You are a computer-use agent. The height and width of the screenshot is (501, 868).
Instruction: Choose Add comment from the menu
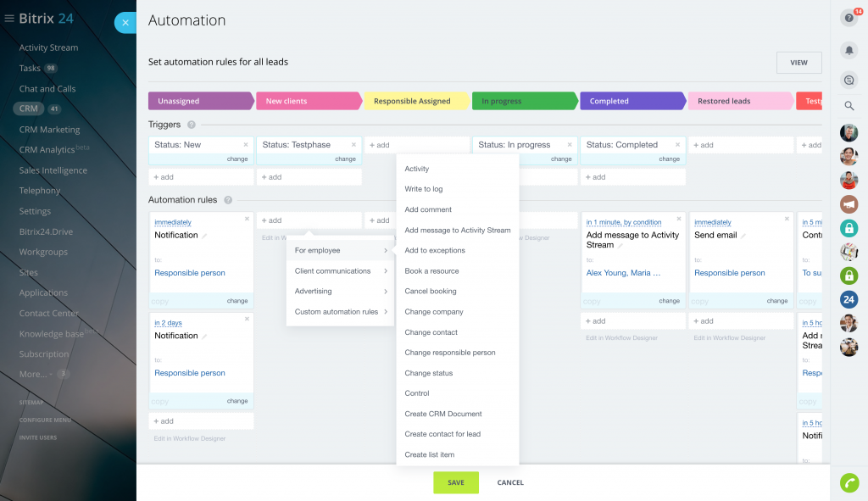(428, 209)
